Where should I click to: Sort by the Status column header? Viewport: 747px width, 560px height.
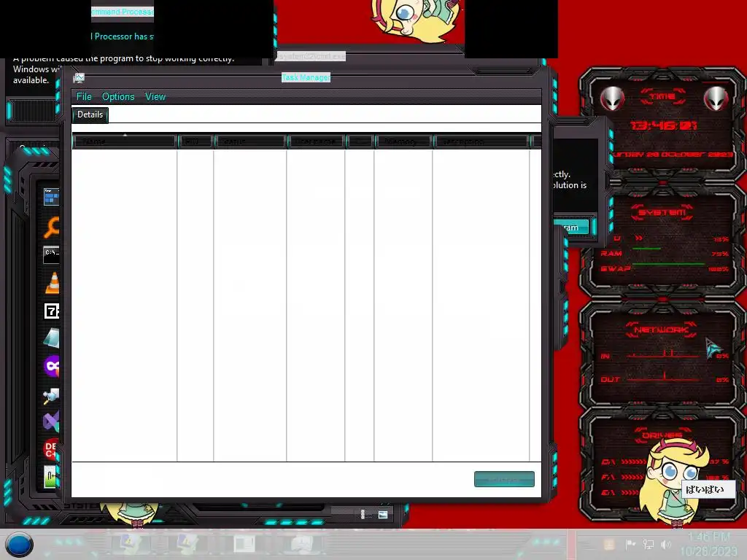click(x=250, y=141)
